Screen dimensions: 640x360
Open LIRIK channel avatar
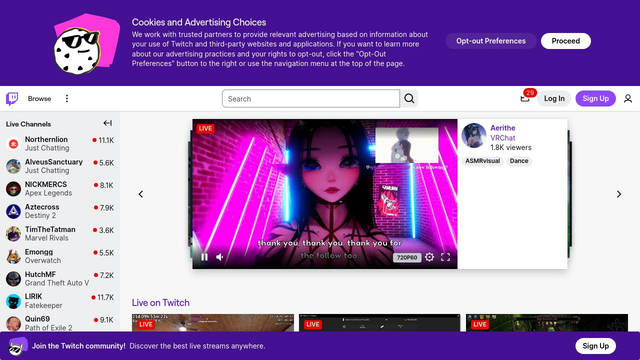point(13,301)
